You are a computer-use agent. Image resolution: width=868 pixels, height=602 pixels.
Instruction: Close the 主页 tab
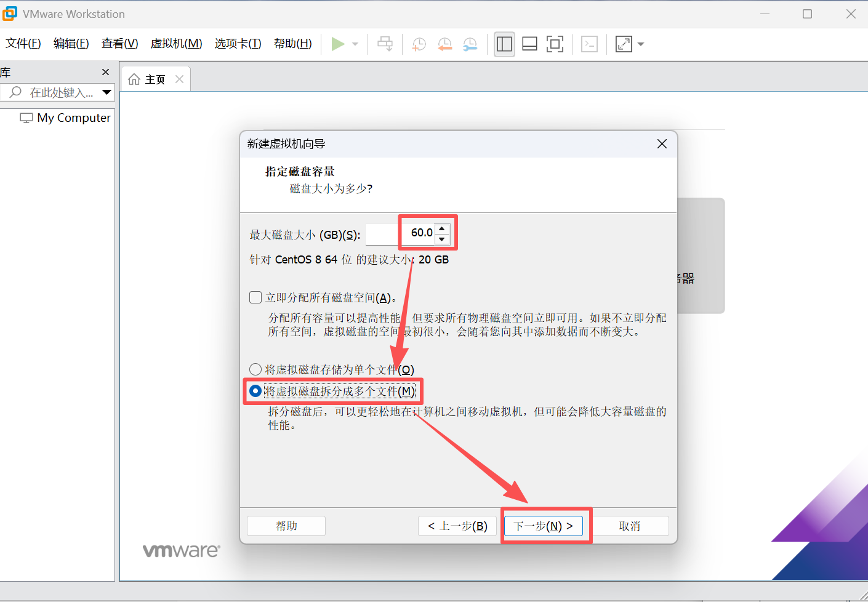point(179,79)
